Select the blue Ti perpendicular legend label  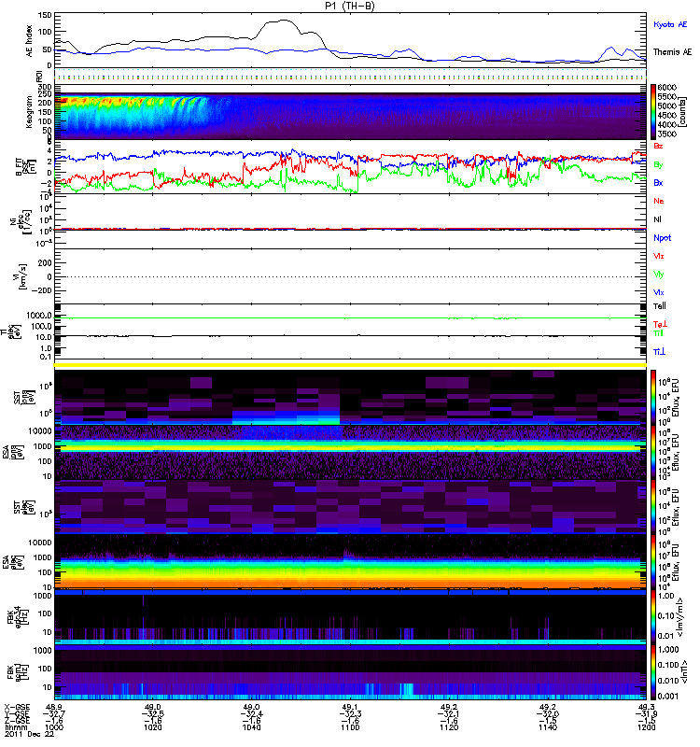pyautogui.click(x=659, y=352)
